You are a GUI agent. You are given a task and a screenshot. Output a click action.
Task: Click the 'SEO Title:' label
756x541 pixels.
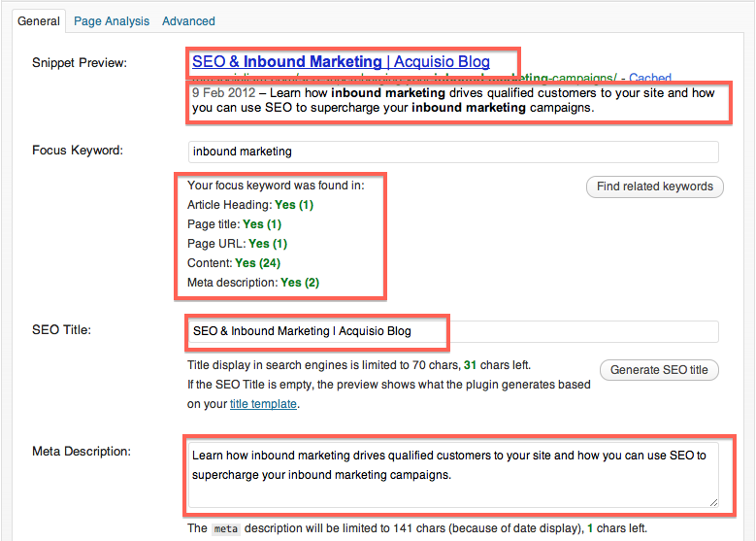click(x=62, y=329)
